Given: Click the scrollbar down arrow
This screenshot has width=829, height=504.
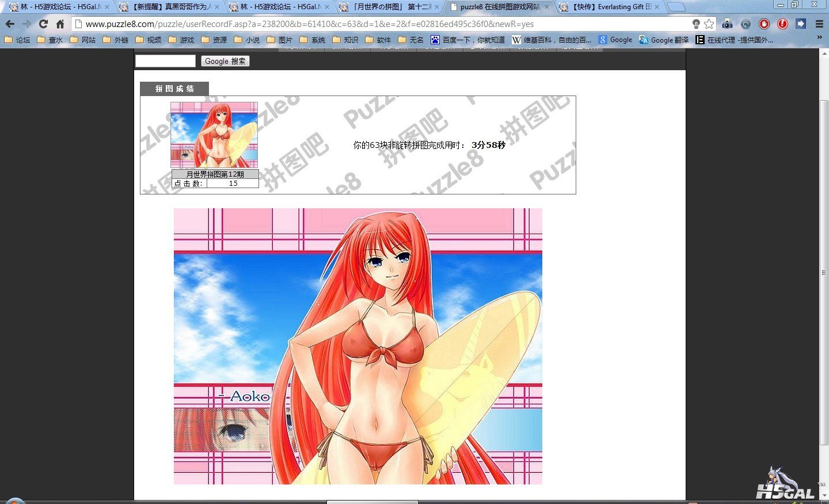Looking at the screenshot, I should click(824, 495).
